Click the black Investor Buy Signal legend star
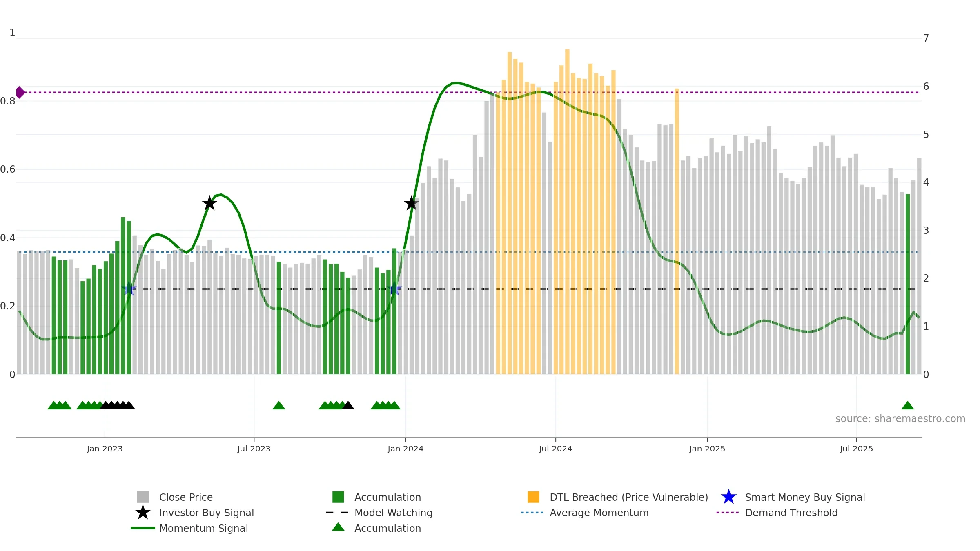This screenshot has width=980, height=551. (x=143, y=512)
